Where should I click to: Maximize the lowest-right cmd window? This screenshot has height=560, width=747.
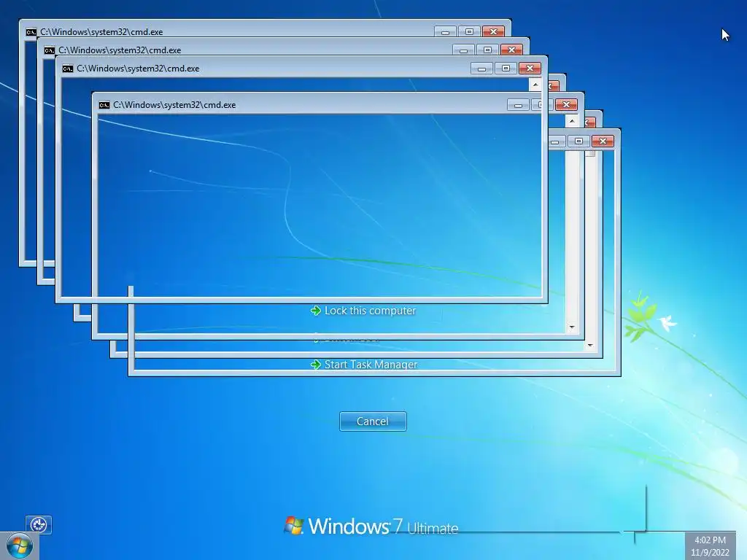(x=578, y=141)
